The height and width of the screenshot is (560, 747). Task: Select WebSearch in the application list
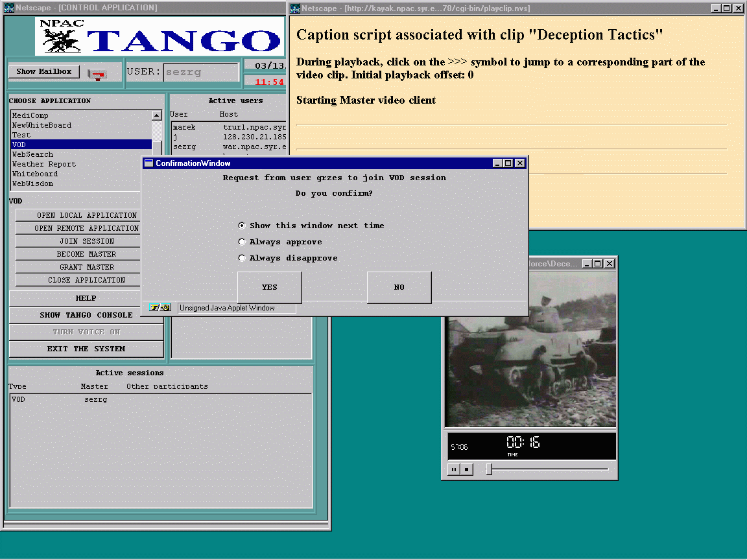pos(81,154)
